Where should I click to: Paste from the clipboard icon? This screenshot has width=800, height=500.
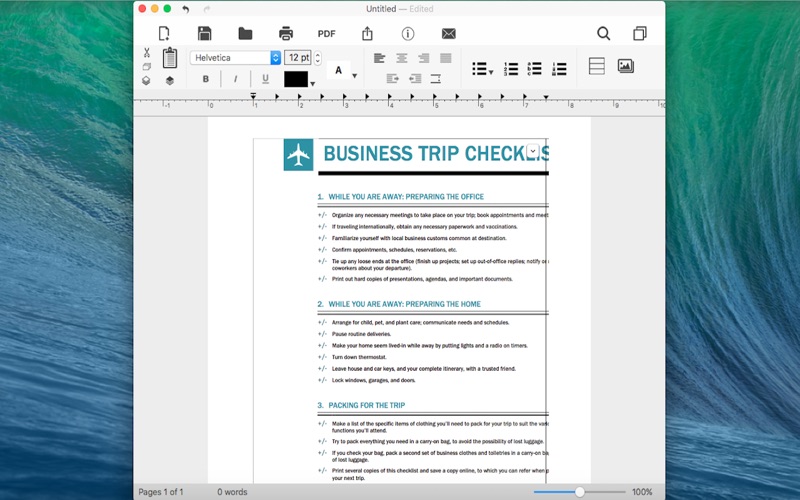[170, 58]
